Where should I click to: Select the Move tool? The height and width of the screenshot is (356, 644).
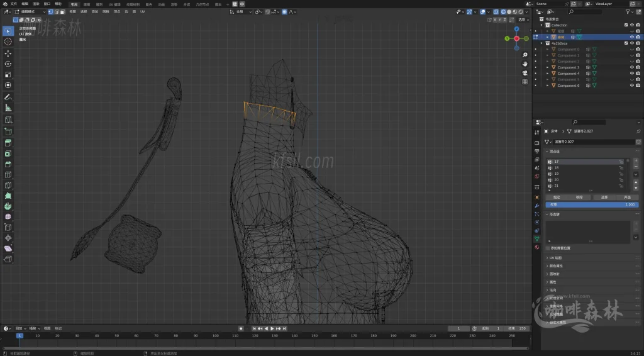[x=8, y=53]
